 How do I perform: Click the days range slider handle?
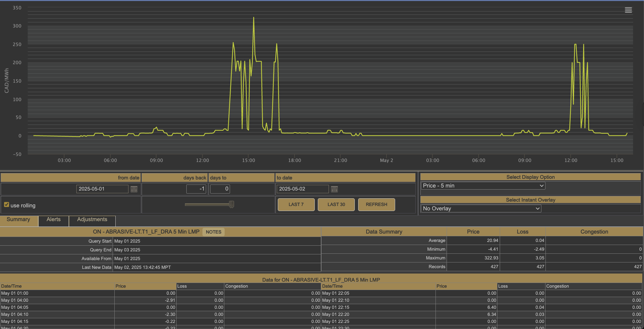pos(231,204)
